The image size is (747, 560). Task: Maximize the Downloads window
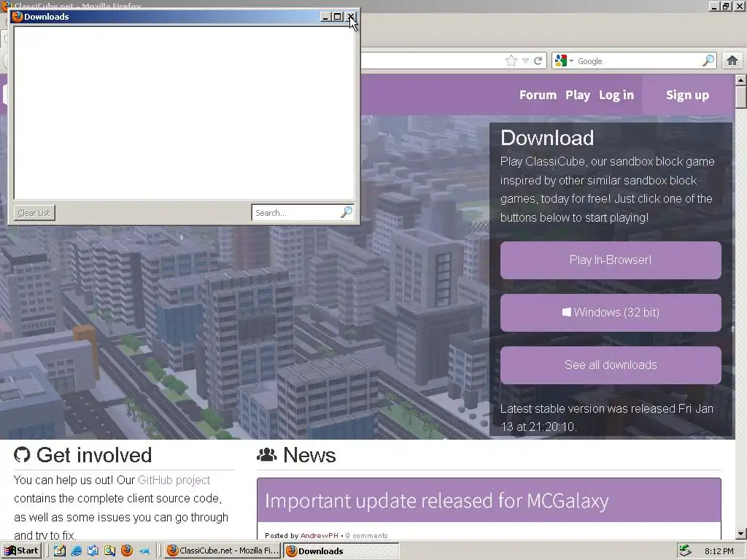click(x=337, y=17)
